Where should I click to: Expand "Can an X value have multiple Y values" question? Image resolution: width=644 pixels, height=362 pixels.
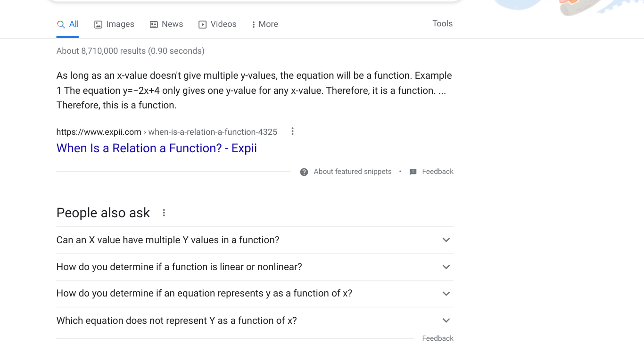click(x=255, y=240)
